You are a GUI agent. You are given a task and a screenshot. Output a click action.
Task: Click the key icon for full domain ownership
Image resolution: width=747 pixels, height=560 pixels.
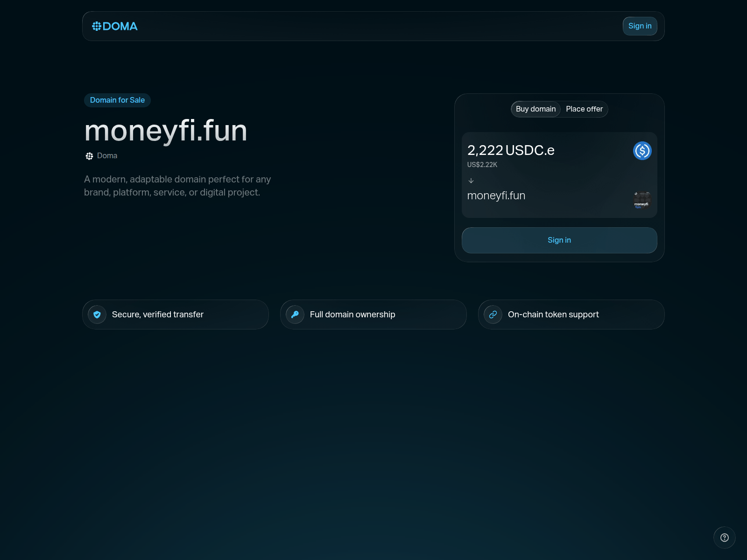coord(295,315)
